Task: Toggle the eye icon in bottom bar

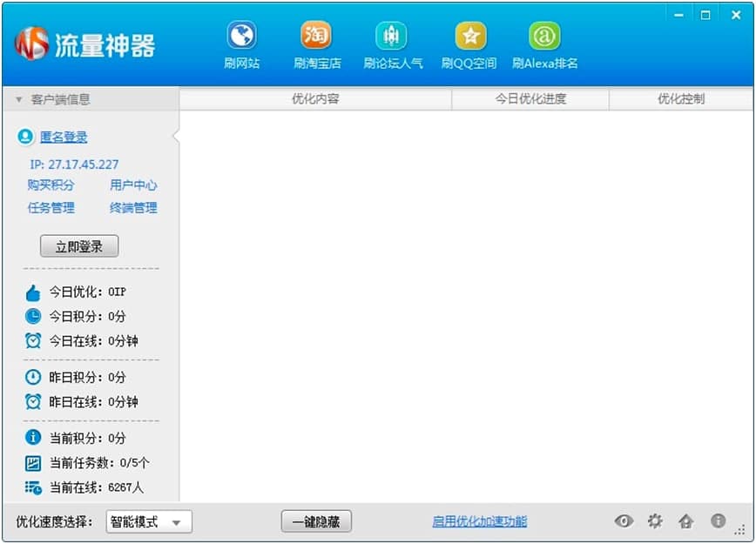Action: coord(624,520)
